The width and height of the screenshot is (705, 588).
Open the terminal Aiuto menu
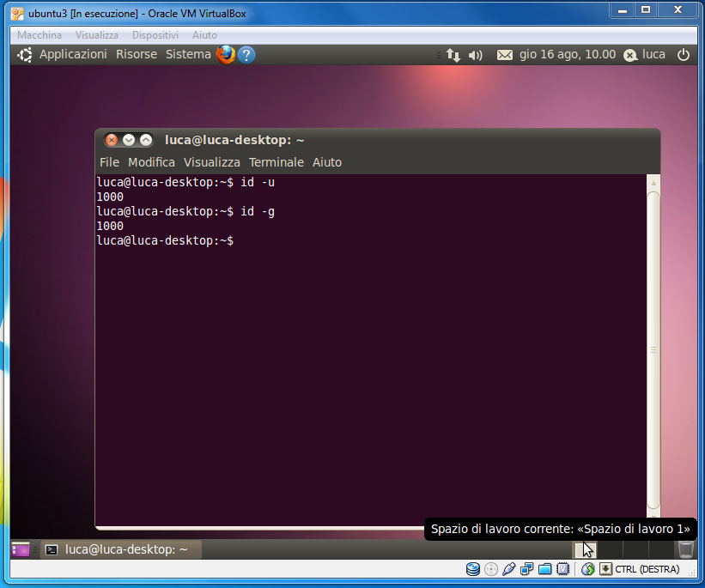coord(327,162)
